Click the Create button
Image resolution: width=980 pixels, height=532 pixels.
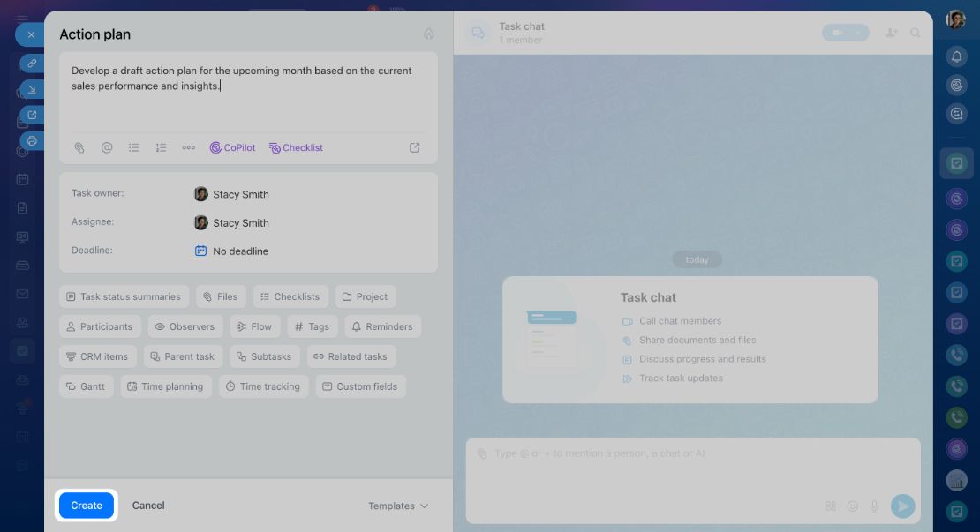(87, 506)
